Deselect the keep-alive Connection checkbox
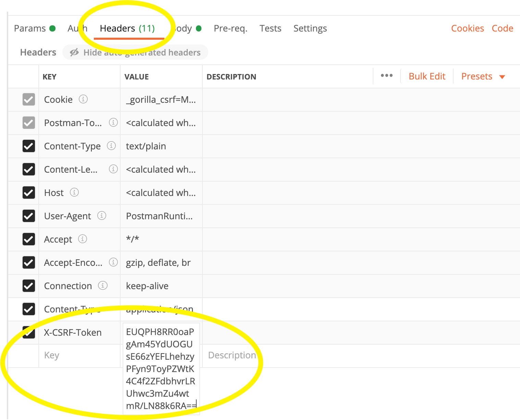 pyautogui.click(x=28, y=286)
